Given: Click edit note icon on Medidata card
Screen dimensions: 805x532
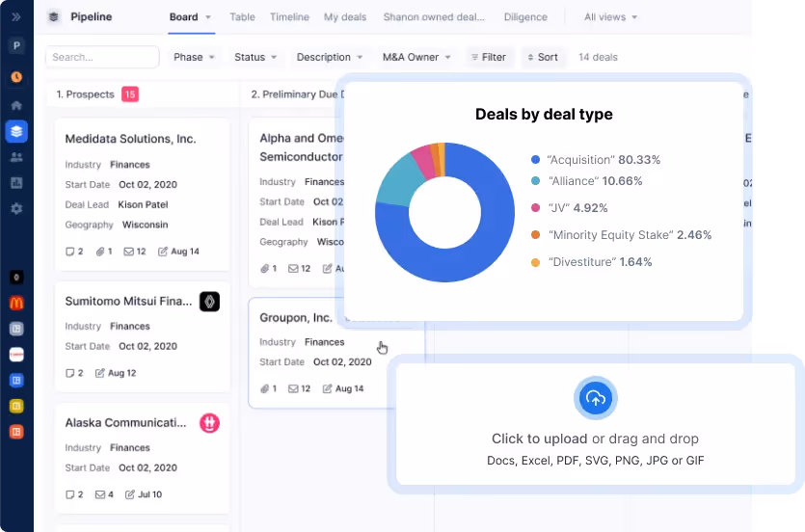Looking at the screenshot, I should coord(163,252).
